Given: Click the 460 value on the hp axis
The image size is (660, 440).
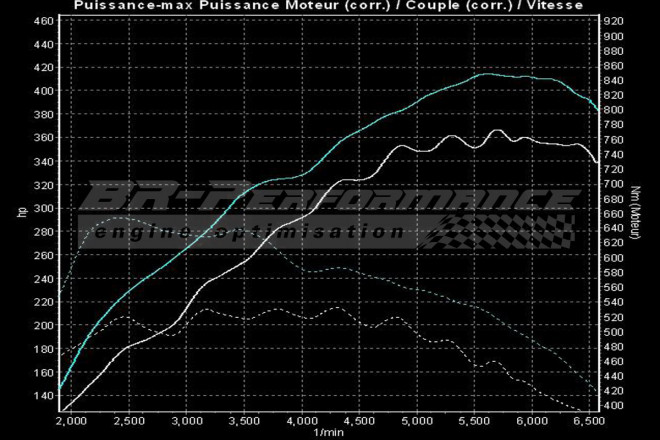Looking at the screenshot, I should tap(44, 20).
